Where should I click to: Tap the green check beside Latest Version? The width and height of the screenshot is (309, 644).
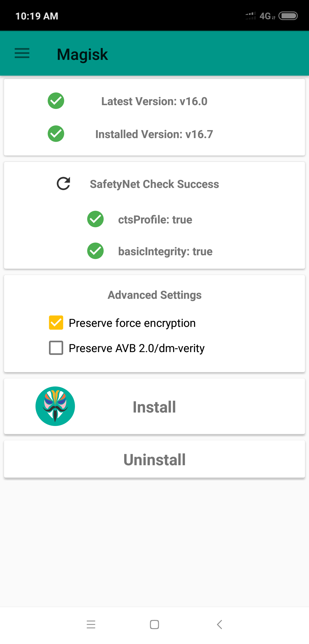(x=56, y=101)
